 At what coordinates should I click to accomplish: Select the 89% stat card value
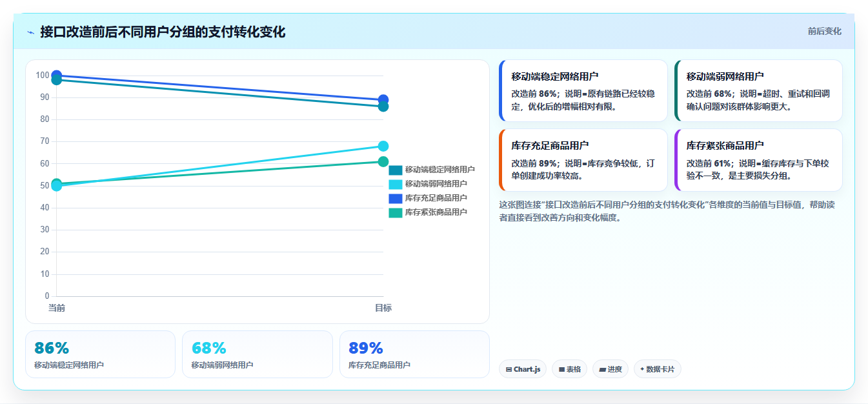pyautogui.click(x=366, y=348)
